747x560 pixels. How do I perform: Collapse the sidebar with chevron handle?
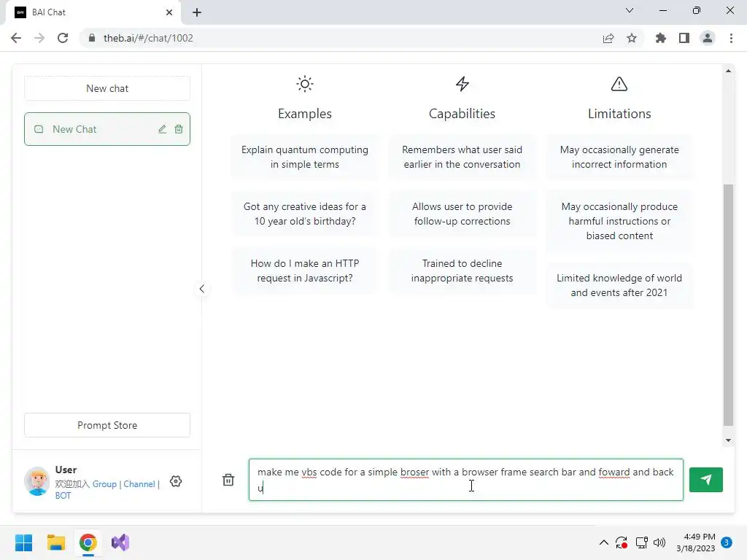(x=202, y=289)
